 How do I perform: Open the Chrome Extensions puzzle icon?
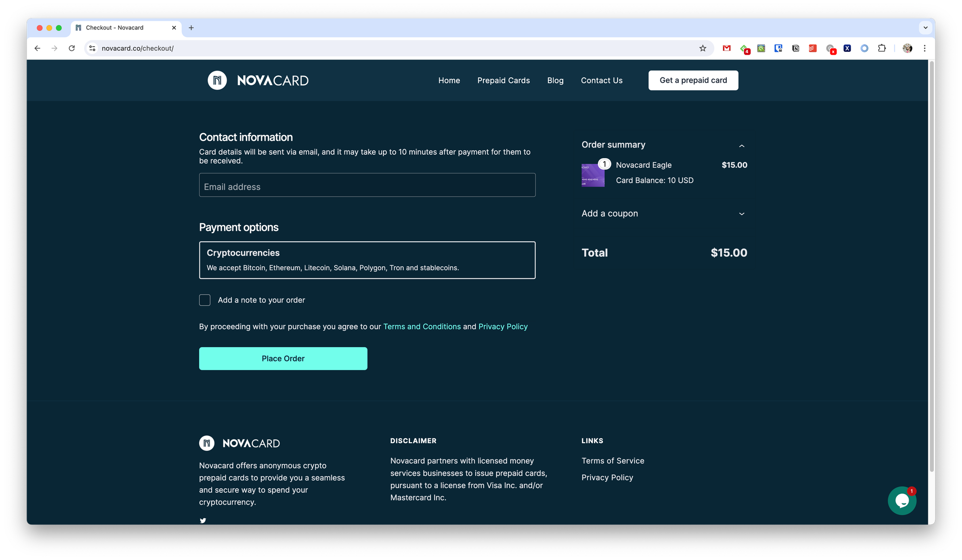882,48
